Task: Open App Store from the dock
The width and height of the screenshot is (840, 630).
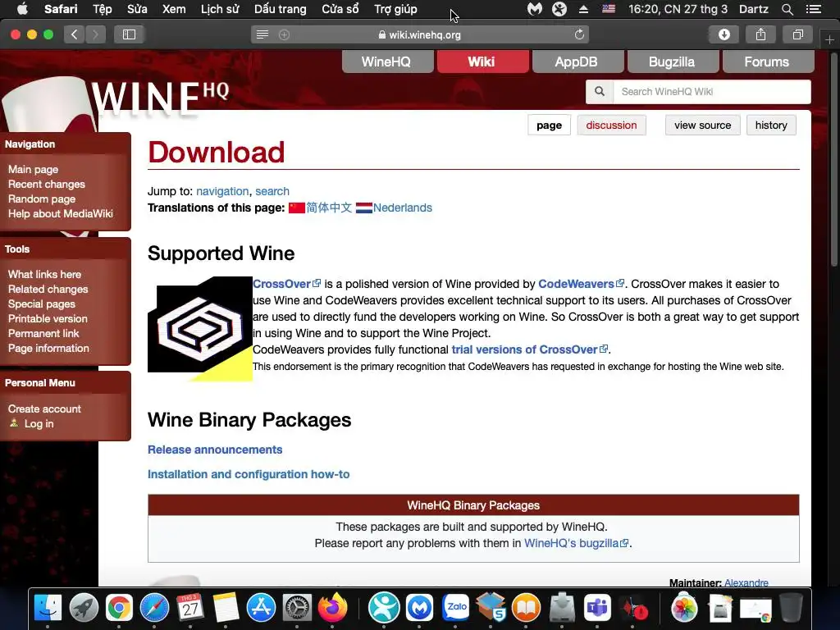Action: pos(261,608)
